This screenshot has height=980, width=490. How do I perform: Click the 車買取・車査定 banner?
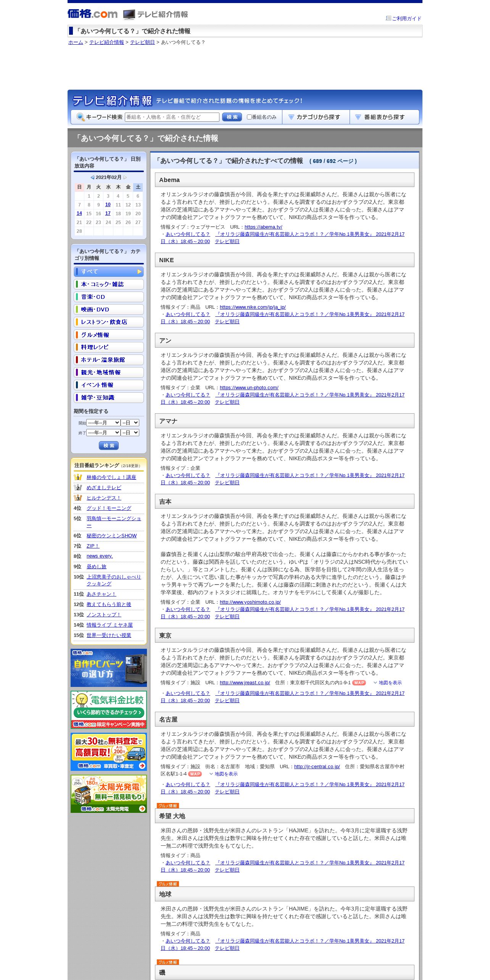coord(109,752)
